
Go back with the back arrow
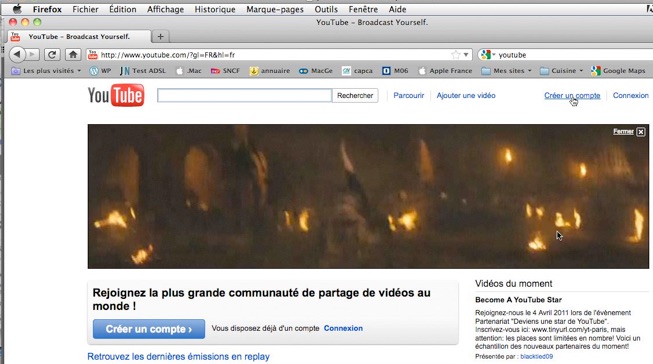click(17, 55)
